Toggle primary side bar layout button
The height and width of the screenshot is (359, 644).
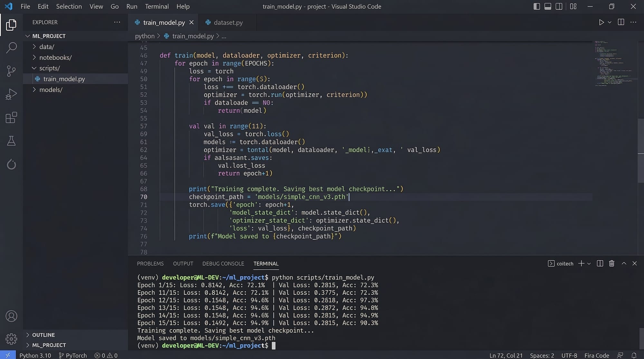pyautogui.click(x=536, y=6)
